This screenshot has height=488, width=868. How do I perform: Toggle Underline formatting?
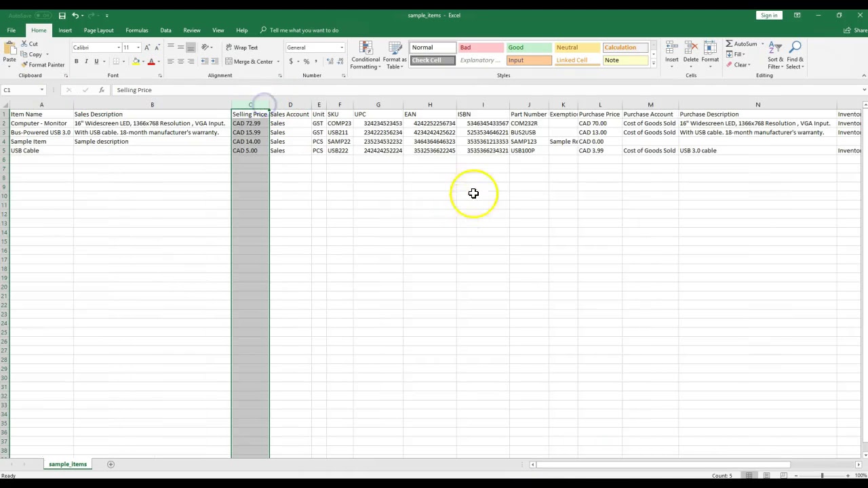[x=96, y=62]
